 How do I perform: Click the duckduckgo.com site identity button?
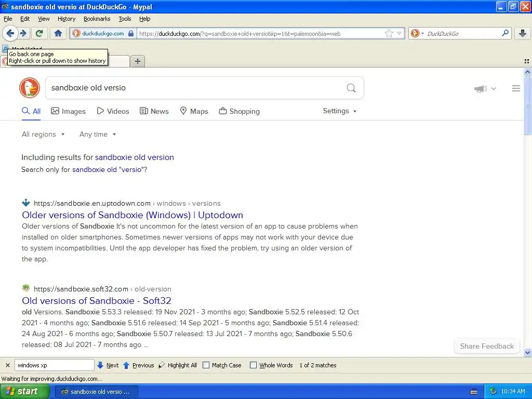[103, 33]
